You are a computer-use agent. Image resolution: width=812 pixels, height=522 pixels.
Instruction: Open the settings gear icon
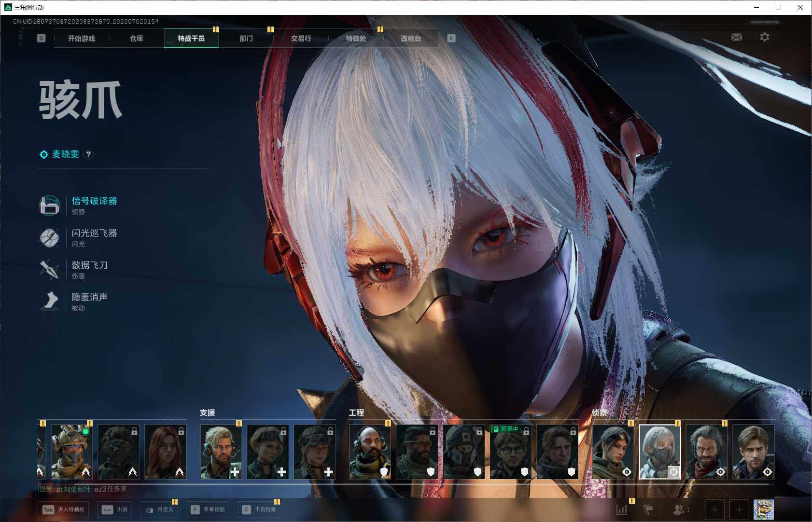click(x=764, y=37)
